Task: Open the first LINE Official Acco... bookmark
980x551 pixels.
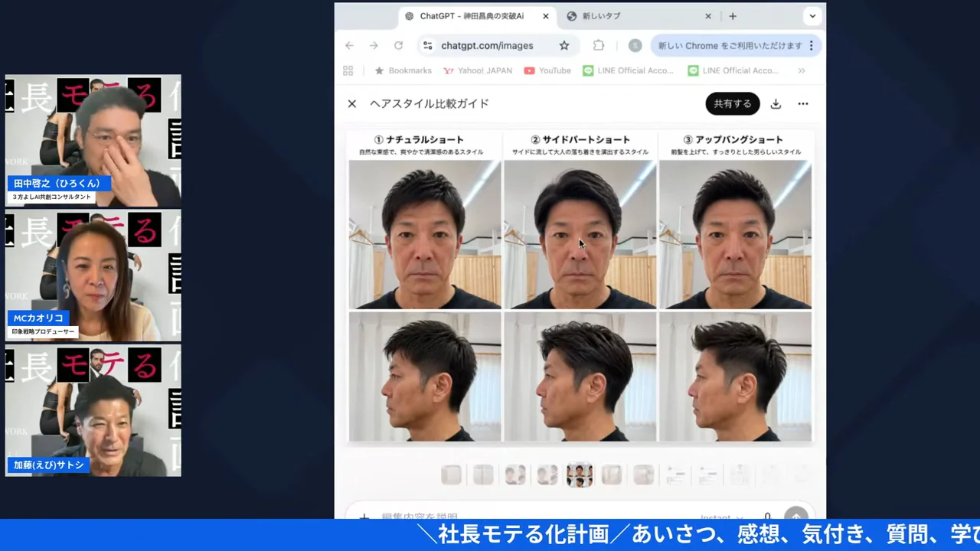Action: tap(628, 70)
